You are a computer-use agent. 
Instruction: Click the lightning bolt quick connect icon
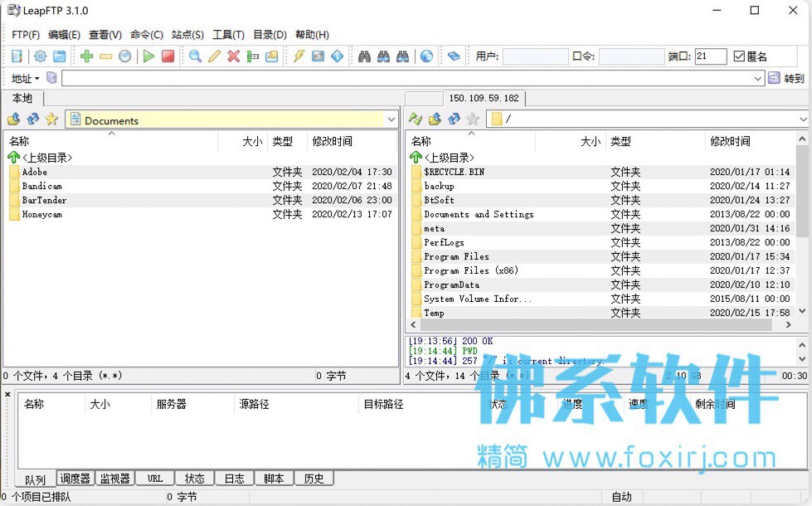299,56
